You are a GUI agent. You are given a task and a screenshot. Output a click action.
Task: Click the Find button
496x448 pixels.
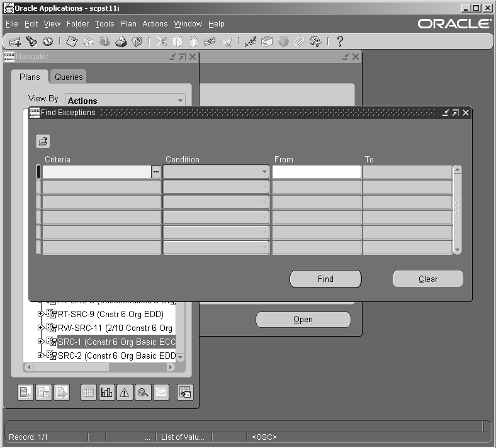(325, 279)
